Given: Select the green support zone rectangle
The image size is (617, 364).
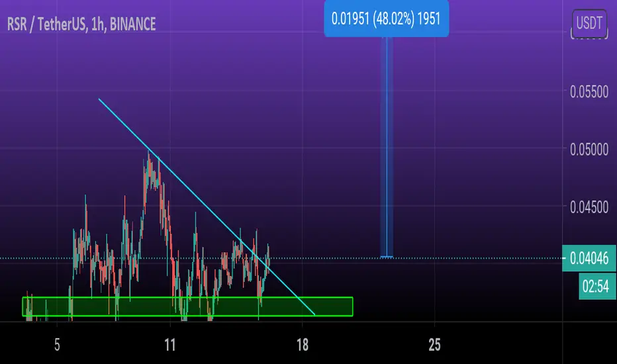Looking at the screenshot, I should 188,306.
